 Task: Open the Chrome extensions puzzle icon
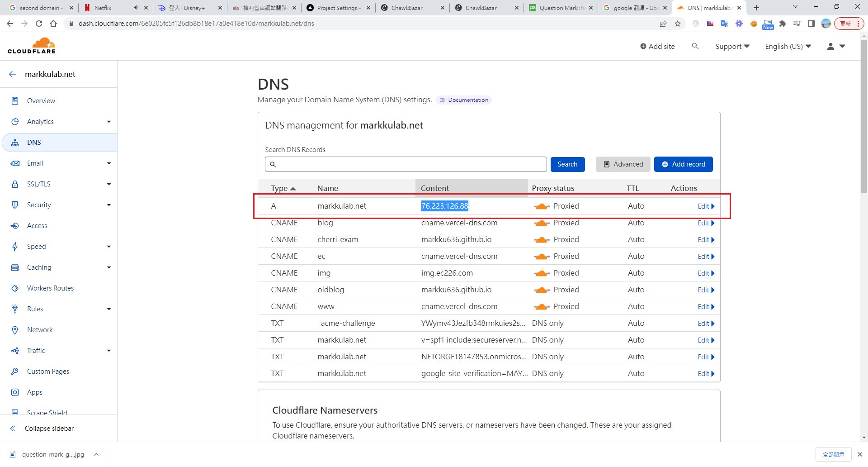pyautogui.click(x=783, y=24)
